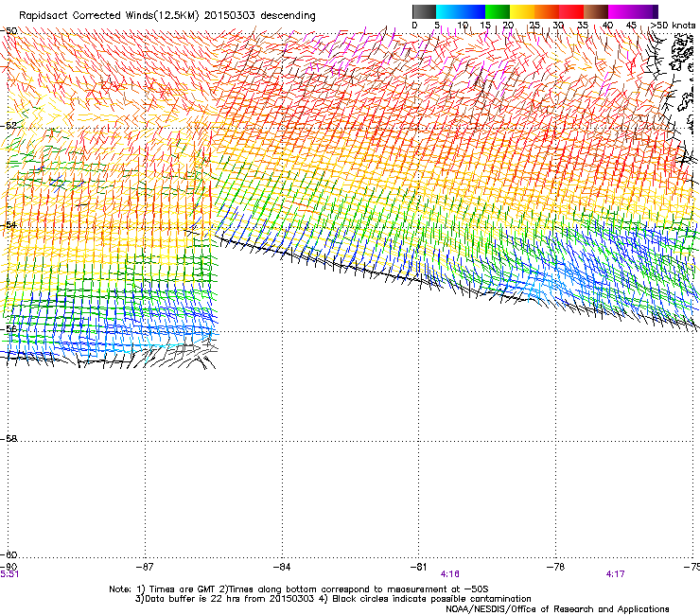Click the -56 latitude axis label
700x615 pixels.
(9, 329)
